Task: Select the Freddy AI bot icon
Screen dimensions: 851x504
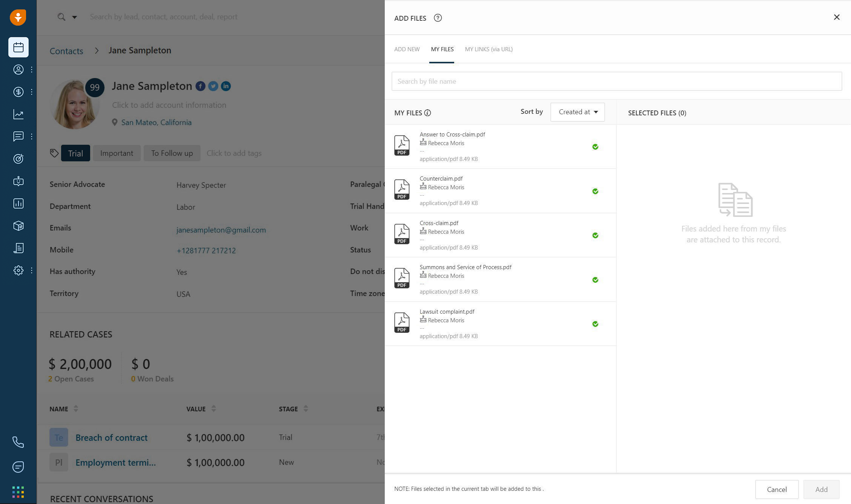Action: point(18,181)
